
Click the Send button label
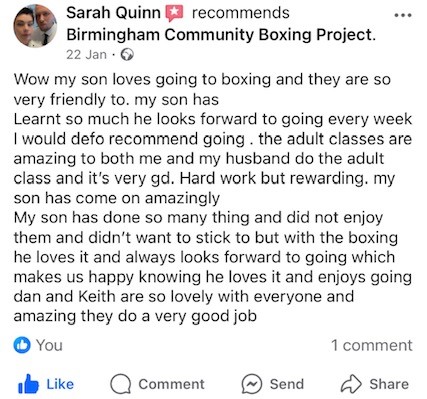tap(287, 384)
